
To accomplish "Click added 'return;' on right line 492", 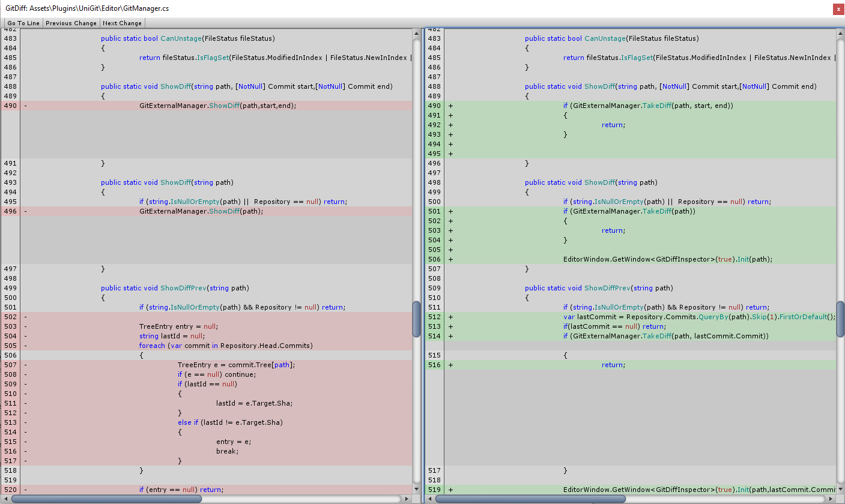I will 613,125.
